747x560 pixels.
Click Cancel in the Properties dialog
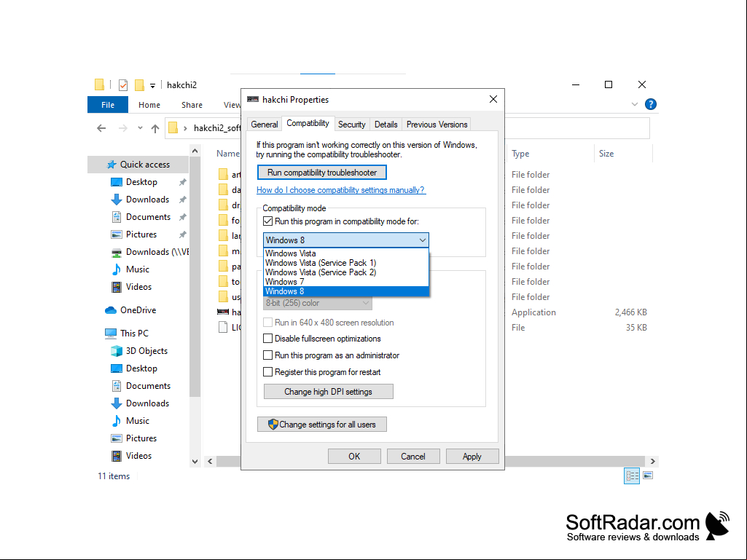pyautogui.click(x=413, y=456)
